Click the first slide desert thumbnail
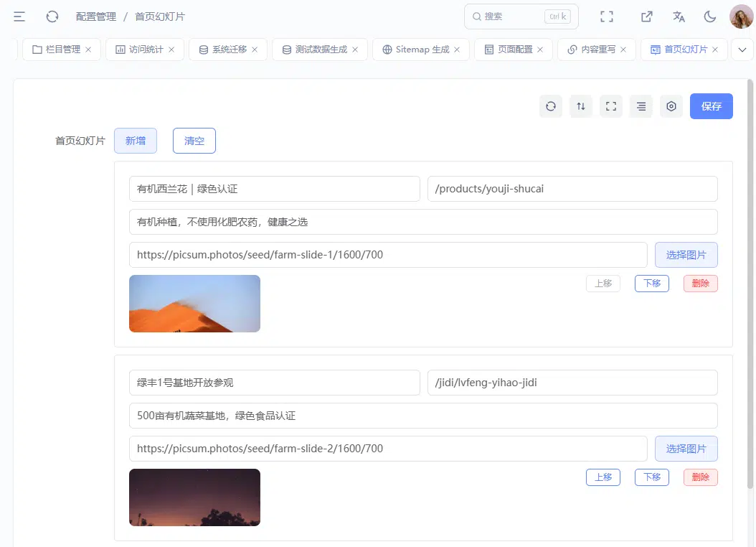The width and height of the screenshot is (756, 547). 195,304
